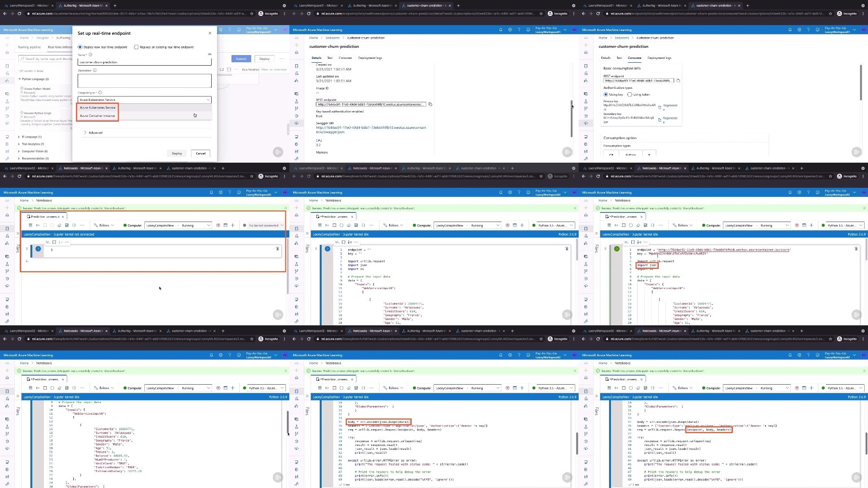Open Editors dropdown in kernel-not-connected notebook

[x=104, y=225]
